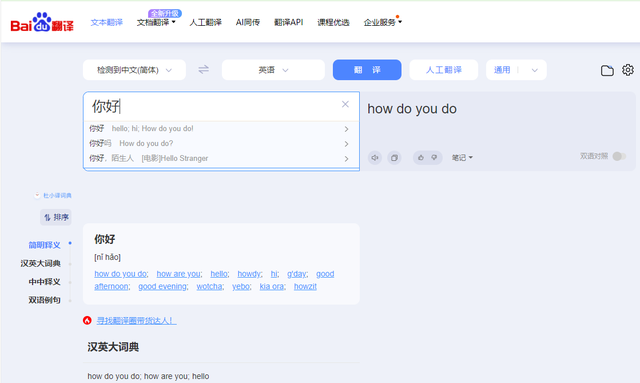Image resolution: width=640 pixels, height=383 pixels.
Task: Click the pinyin [nǐ hǎo] text
Action: tap(107, 257)
